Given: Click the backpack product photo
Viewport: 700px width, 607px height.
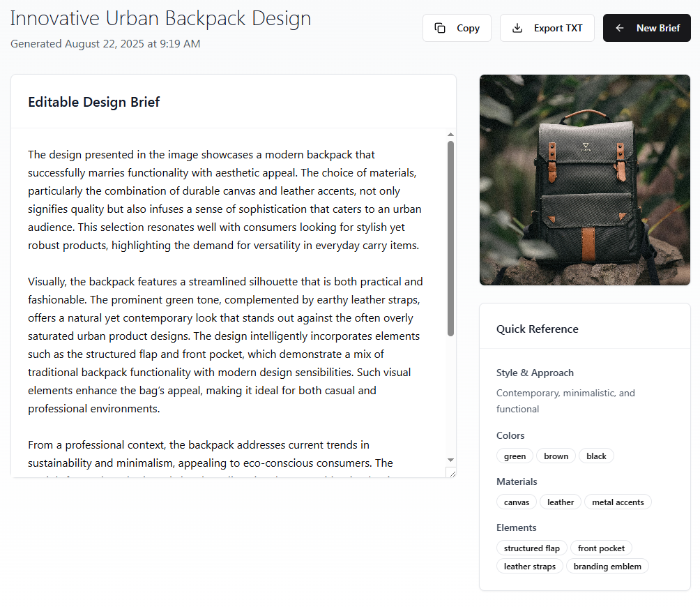Looking at the screenshot, I should click(584, 179).
